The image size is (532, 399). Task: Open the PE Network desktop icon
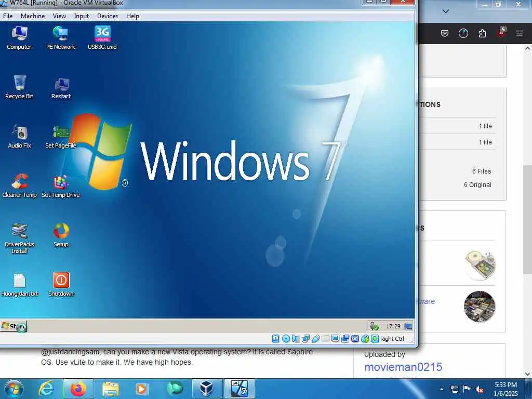pos(61,37)
